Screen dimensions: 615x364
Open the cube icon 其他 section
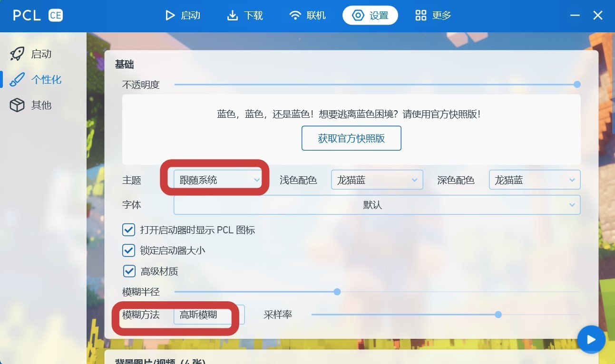[17, 105]
